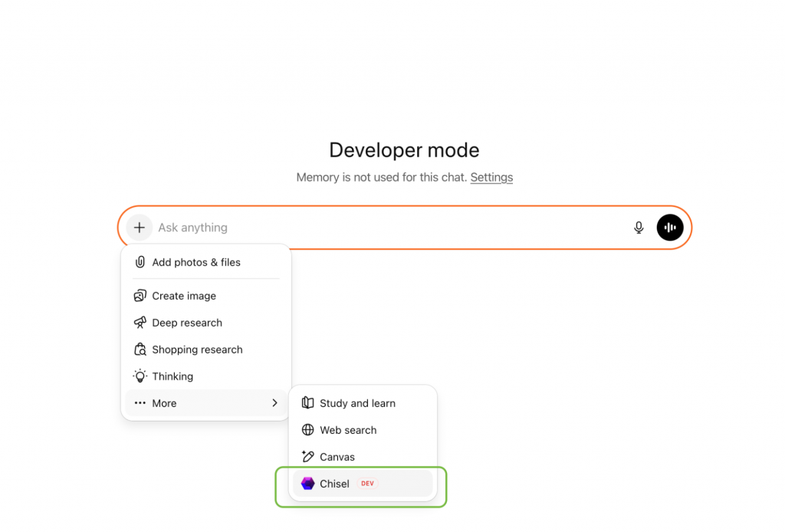Select the Canvas menu option
This screenshot has height=532, width=785.
[337, 457]
